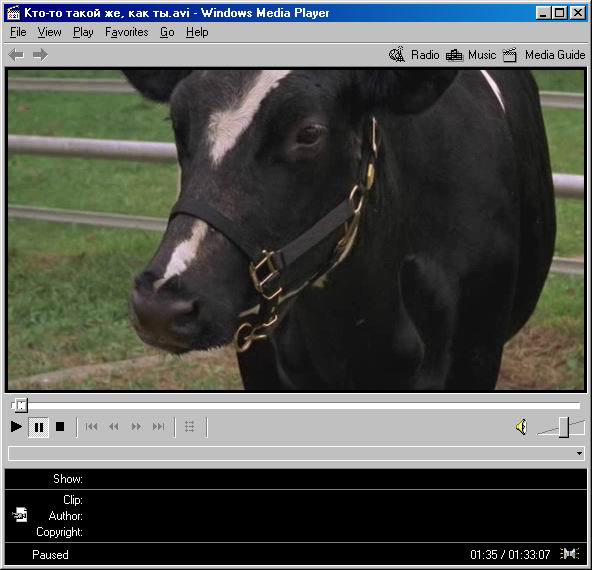Expand the playlist dropdown arrow
The height and width of the screenshot is (570, 592).
tap(579, 453)
